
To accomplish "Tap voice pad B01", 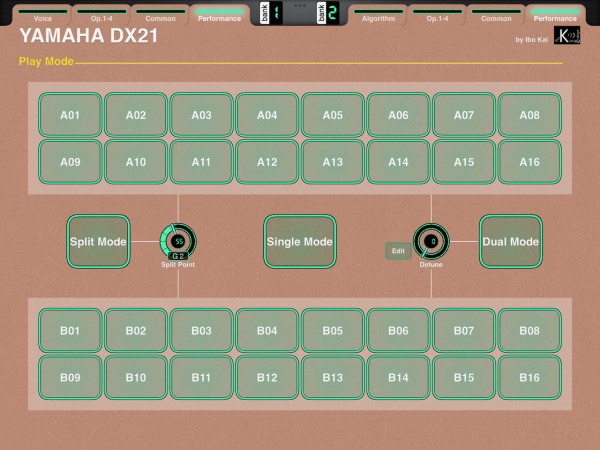I will click(x=70, y=330).
